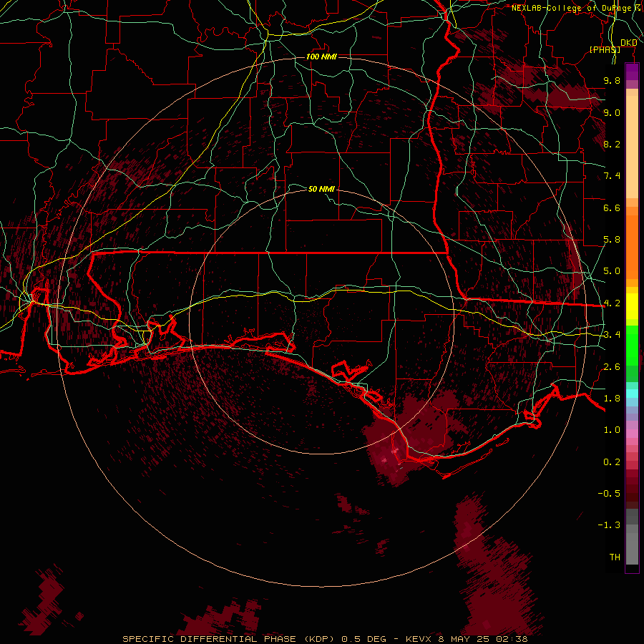Click the 5.0 value on the color scale
Image resolution: width=644 pixels, height=644 pixels.
[612, 271]
